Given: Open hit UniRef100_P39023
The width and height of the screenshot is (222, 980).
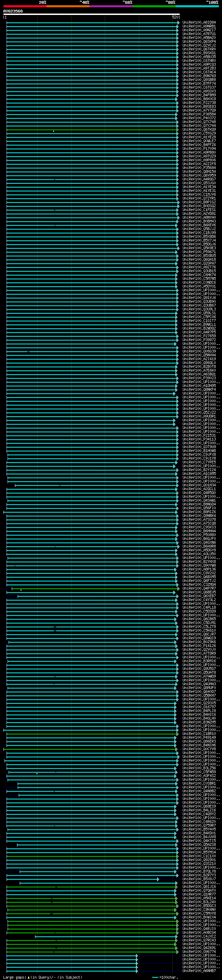Looking at the screenshot, I should coord(199,378).
